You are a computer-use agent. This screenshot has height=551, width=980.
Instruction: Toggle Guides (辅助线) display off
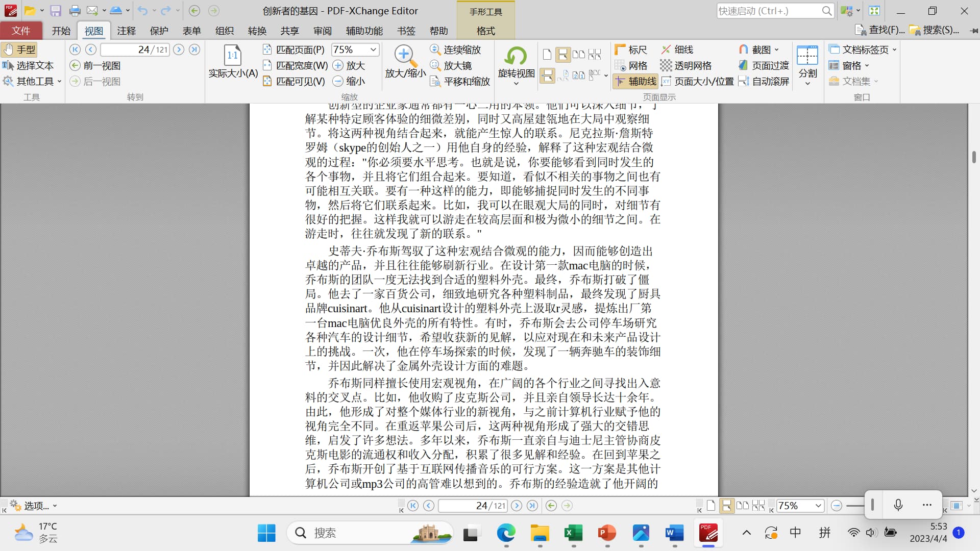coord(635,81)
